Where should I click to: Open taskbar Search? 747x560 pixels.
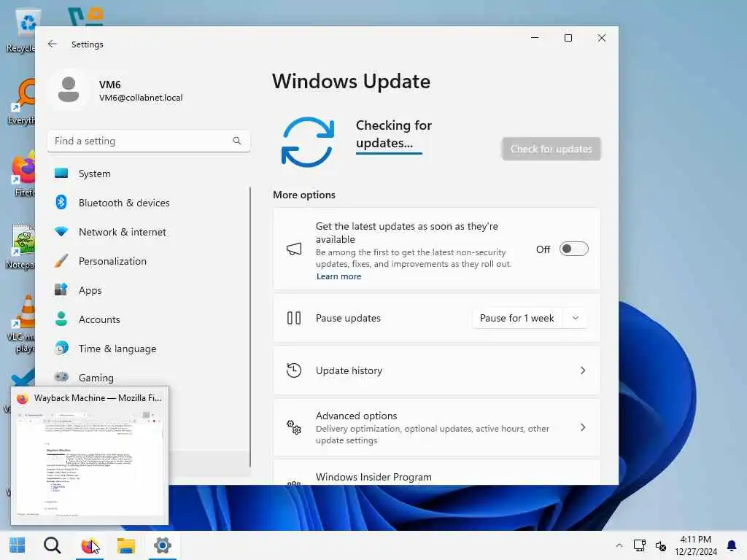pos(52,545)
